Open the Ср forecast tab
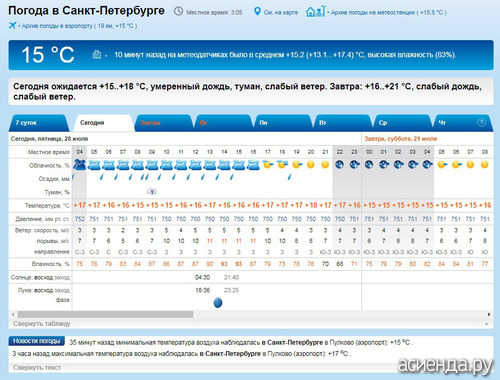 pos(402,123)
